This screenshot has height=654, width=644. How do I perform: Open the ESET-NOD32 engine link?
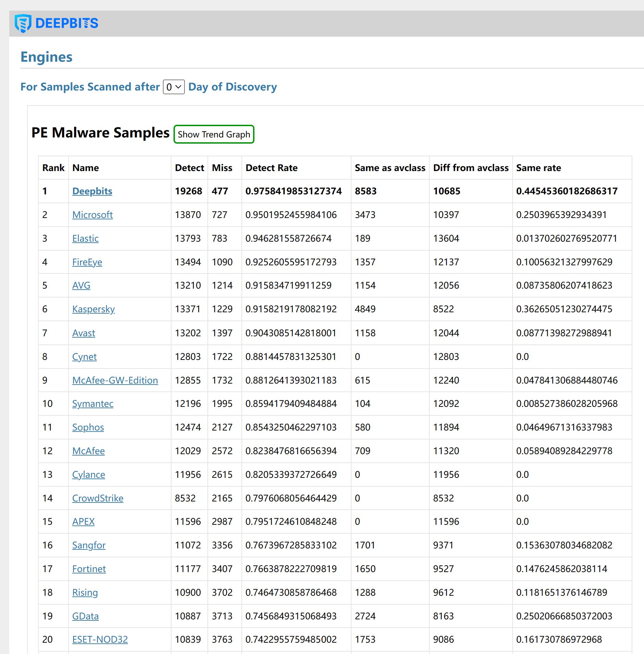100,640
